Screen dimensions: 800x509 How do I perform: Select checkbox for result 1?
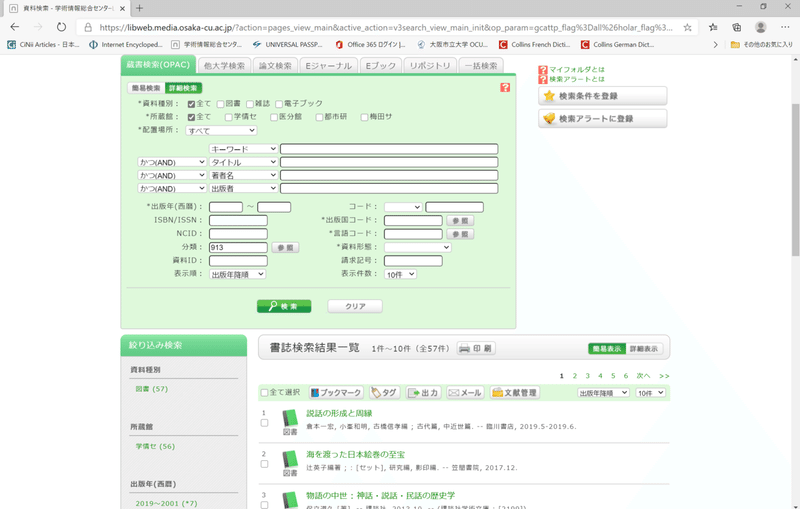(264, 423)
